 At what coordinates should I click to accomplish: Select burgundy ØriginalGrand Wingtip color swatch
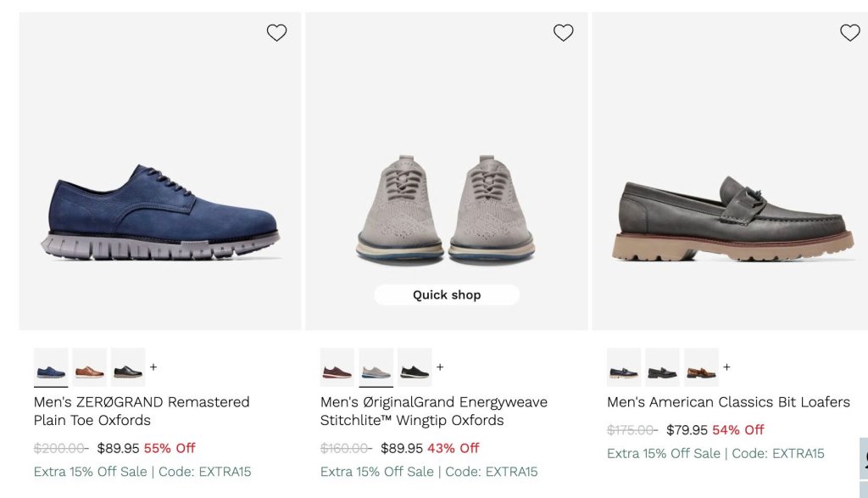tap(337, 367)
